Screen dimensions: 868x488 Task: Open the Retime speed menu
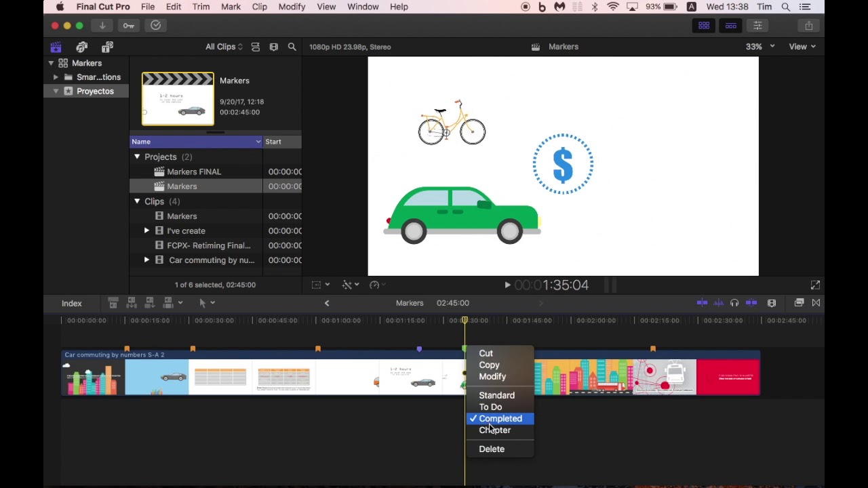[x=377, y=285]
